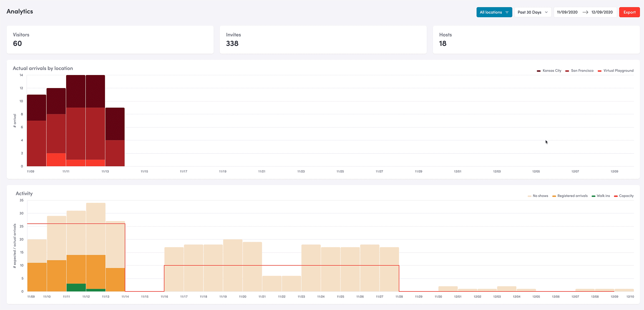Click the Past 30 Days chevron arrow
This screenshot has width=644, height=310.
[546, 12]
